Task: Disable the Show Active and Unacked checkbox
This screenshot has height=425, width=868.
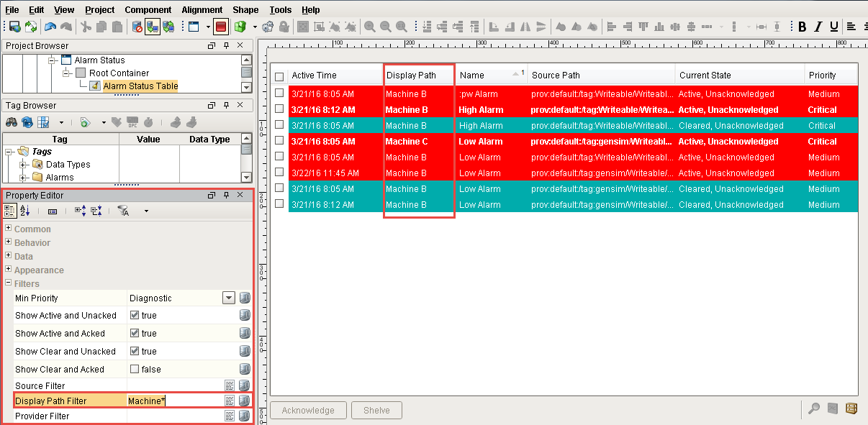Action: pos(135,315)
